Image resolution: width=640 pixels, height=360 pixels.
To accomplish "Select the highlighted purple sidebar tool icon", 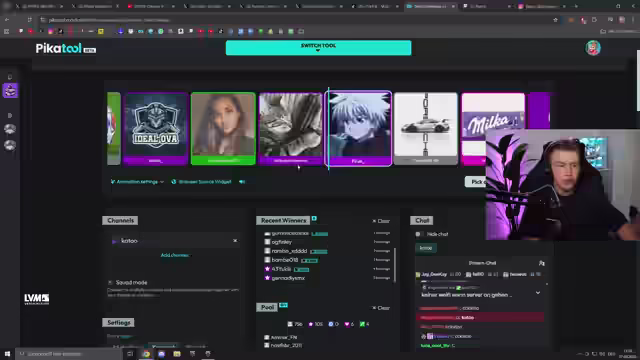I will [10, 90].
